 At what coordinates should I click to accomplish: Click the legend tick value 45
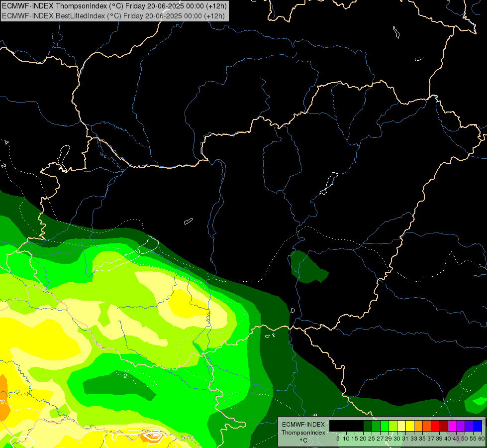click(456, 439)
